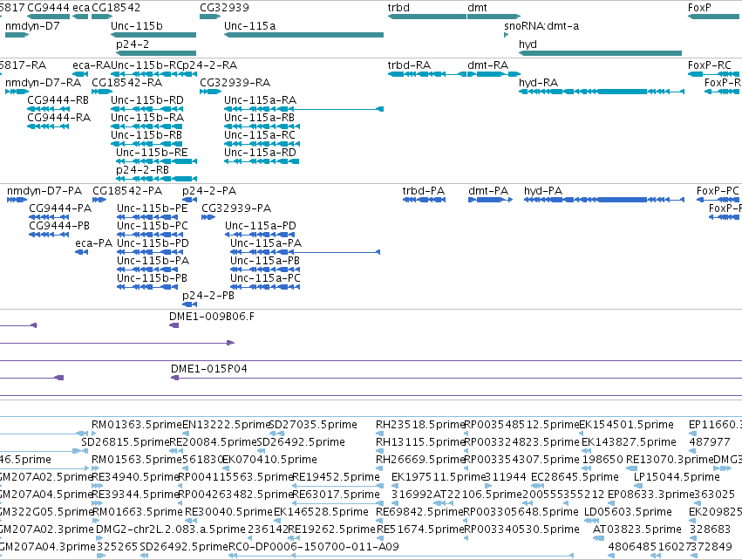Click protein dmt-PA label

tap(488, 191)
